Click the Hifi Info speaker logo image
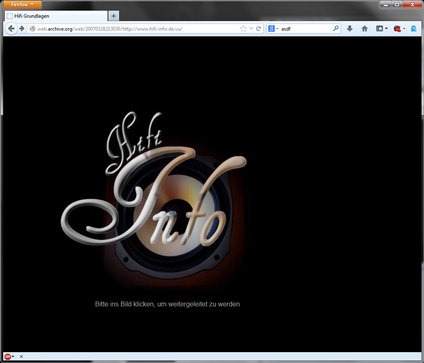This screenshot has width=424, height=363. [x=154, y=200]
